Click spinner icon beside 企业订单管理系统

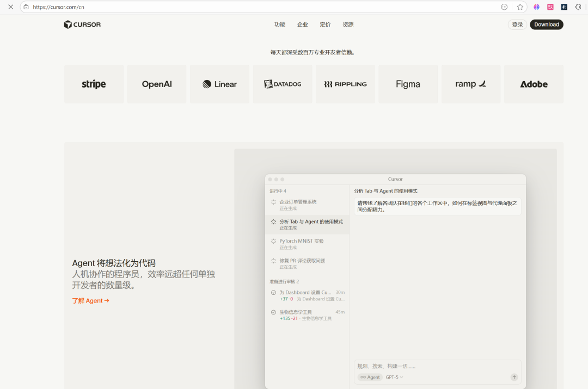click(273, 202)
